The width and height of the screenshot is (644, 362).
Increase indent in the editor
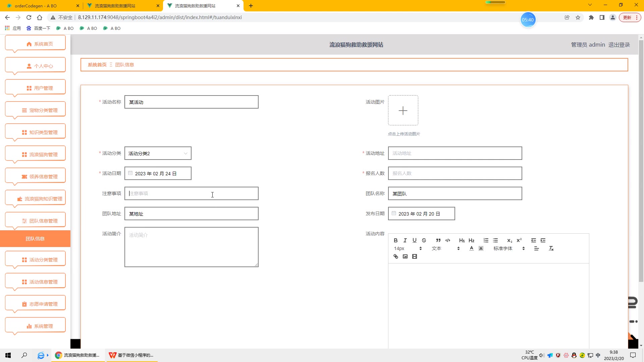click(543, 240)
